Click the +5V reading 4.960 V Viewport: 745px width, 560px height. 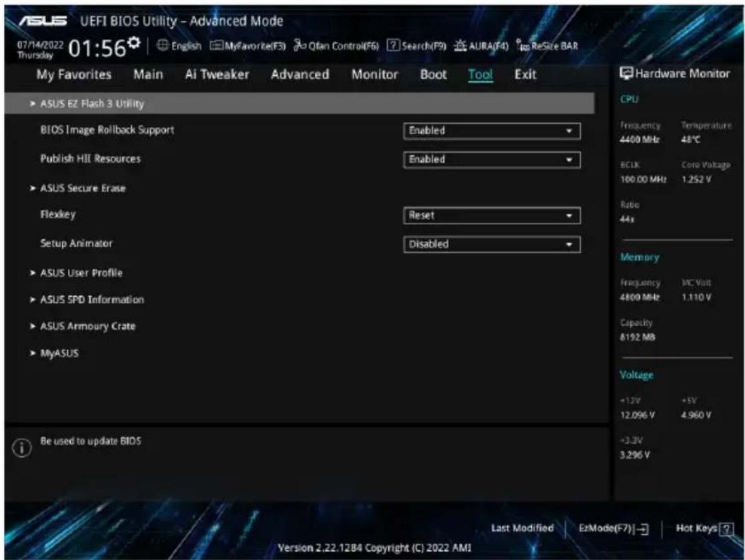click(x=696, y=415)
